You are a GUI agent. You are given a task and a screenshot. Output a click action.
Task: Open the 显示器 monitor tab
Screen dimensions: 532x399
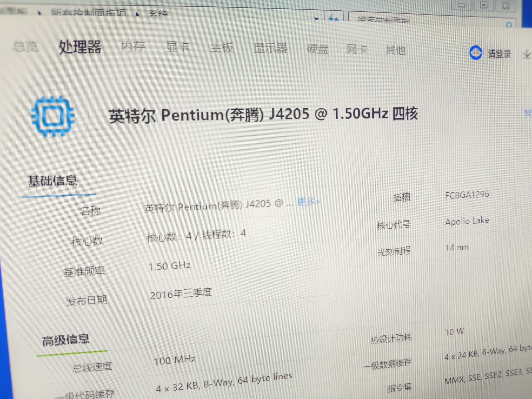pyautogui.click(x=270, y=48)
